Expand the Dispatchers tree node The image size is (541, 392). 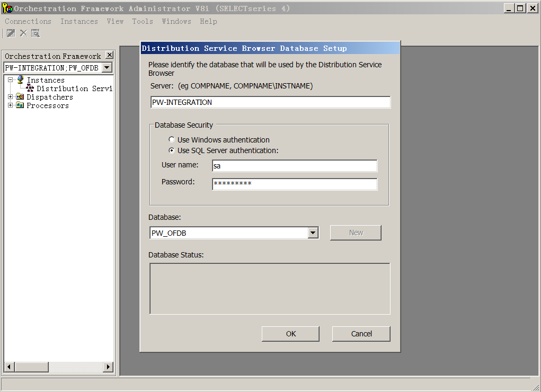click(x=11, y=96)
